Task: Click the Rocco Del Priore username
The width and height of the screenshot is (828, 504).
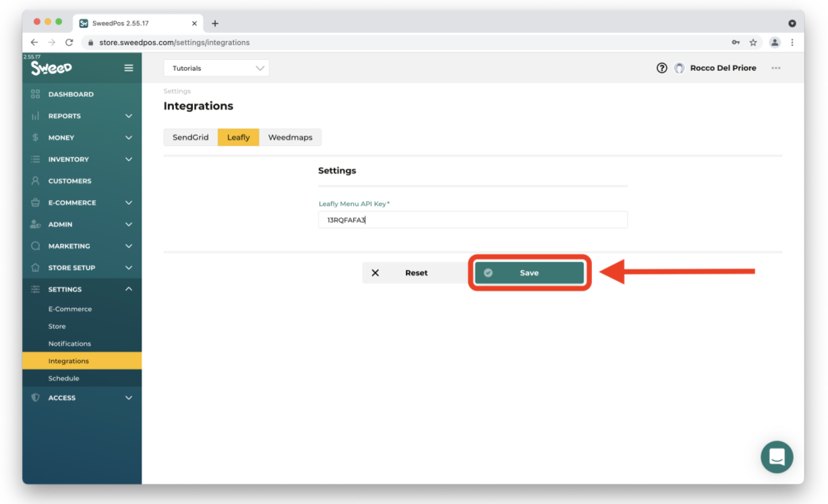Action: (x=723, y=68)
